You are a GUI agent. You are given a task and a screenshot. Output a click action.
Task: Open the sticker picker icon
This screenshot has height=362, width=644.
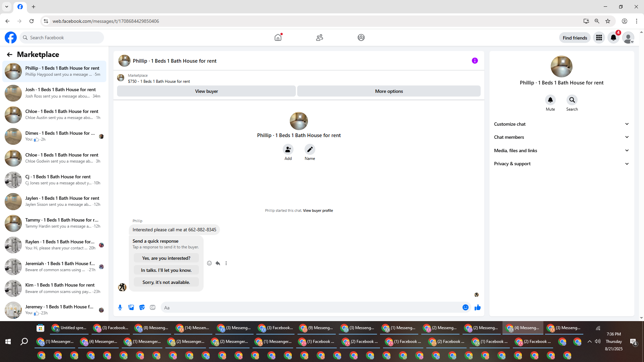(x=142, y=307)
